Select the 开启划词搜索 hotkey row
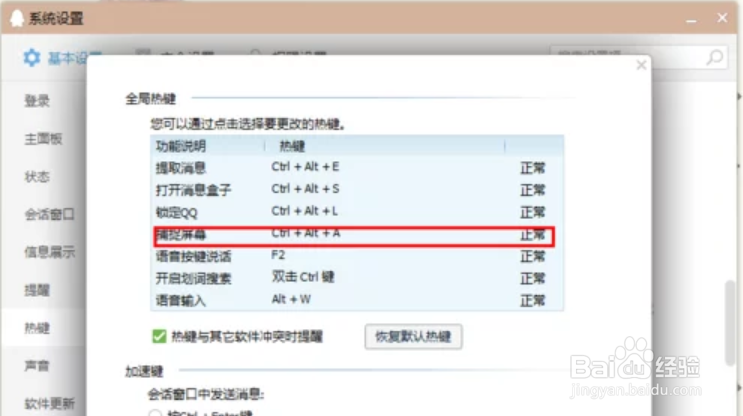 point(357,279)
